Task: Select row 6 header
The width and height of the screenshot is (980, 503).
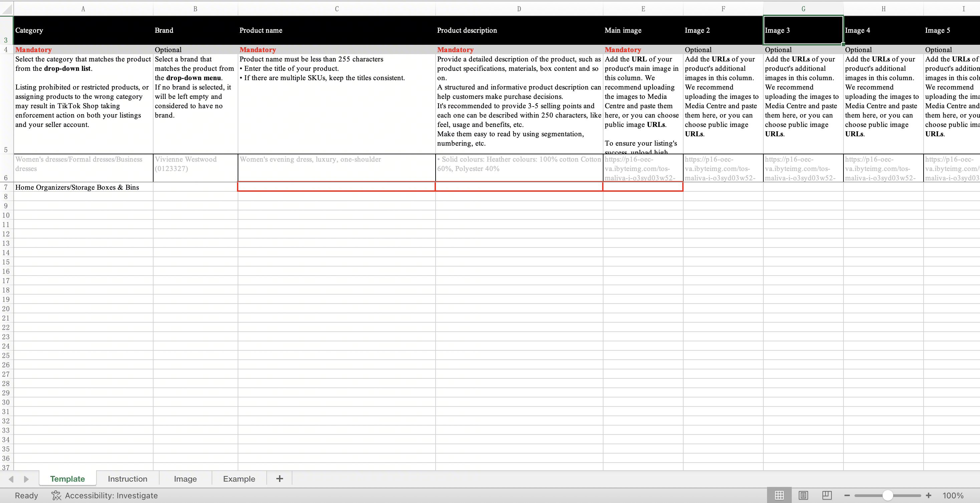Action: click(x=6, y=168)
